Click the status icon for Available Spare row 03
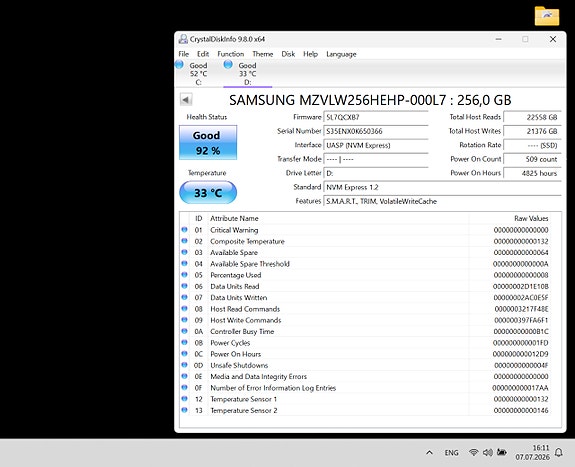 click(184, 252)
